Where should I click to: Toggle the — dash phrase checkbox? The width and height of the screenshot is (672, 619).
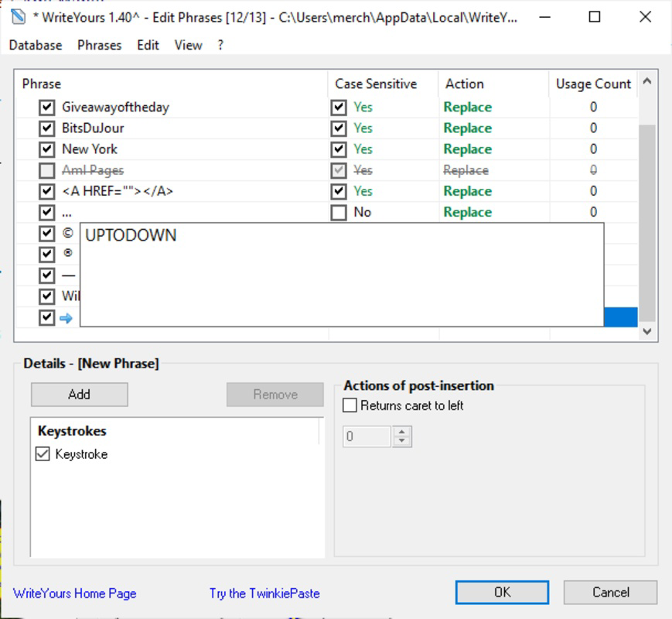(46, 275)
